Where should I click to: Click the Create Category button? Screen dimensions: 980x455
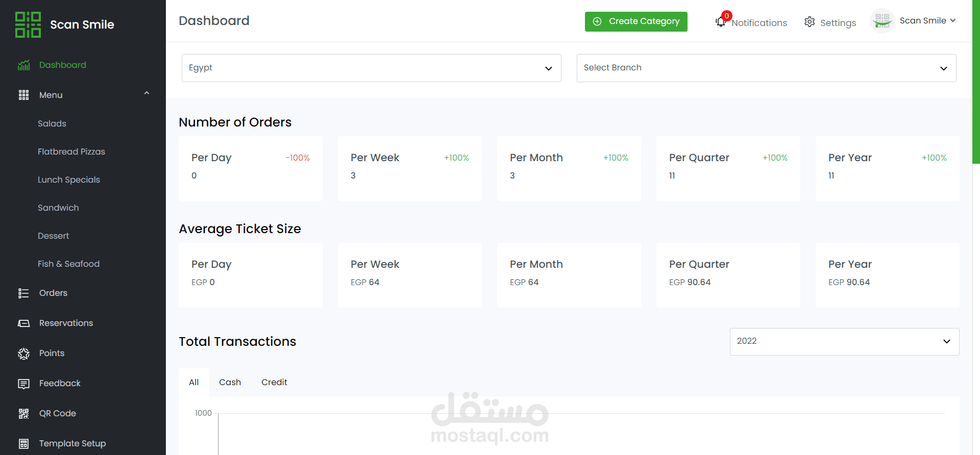pos(636,21)
